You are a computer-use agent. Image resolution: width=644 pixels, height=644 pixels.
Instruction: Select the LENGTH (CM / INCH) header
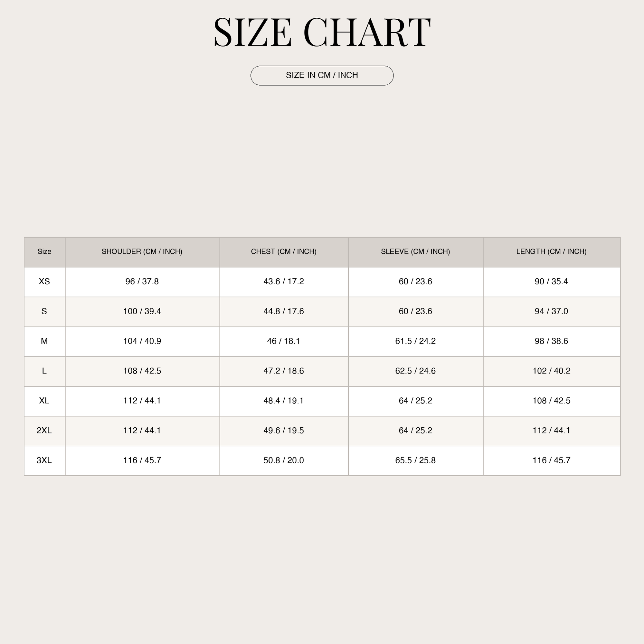[x=551, y=252]
